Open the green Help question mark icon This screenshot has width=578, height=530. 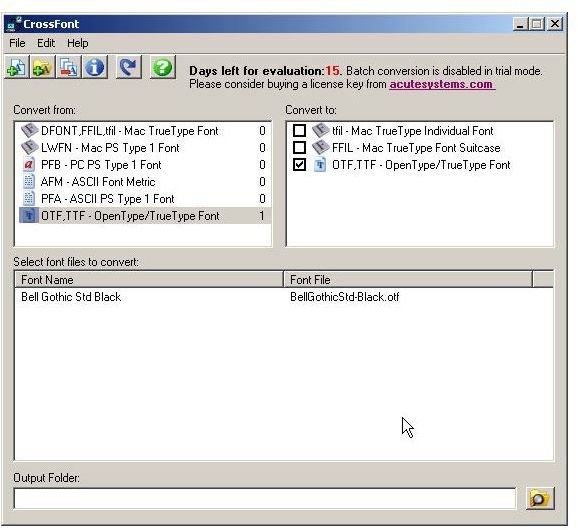point(163,67)
